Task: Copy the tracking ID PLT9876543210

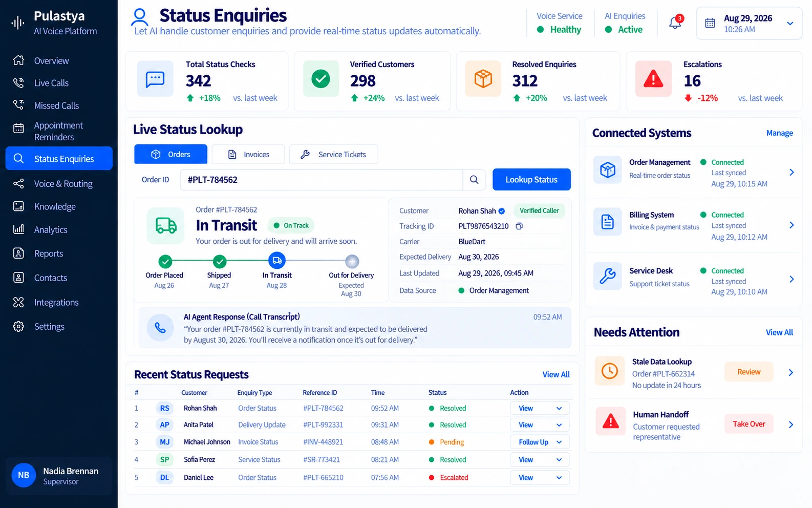Action: (519, 226)
